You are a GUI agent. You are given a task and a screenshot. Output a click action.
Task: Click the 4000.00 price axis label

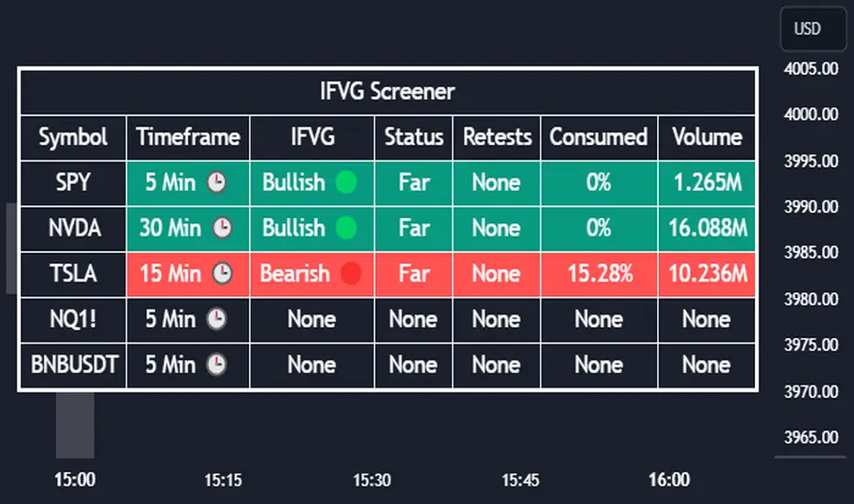pos(812,115)
